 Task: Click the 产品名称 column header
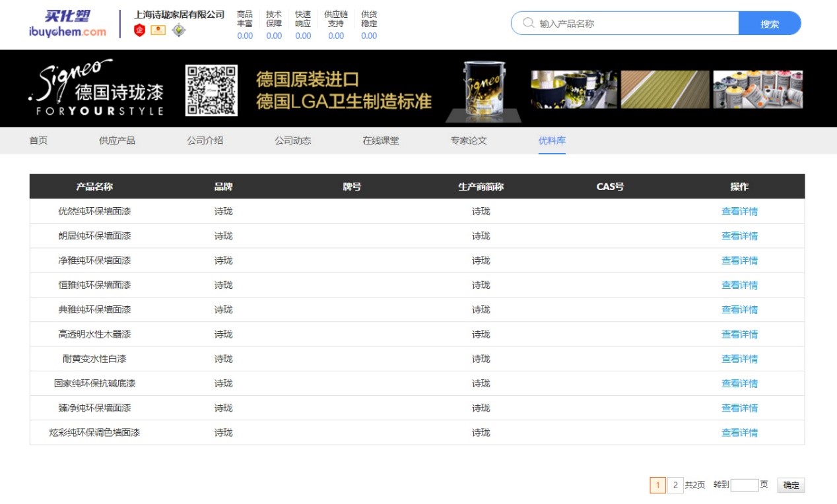(x=94, y=187)
